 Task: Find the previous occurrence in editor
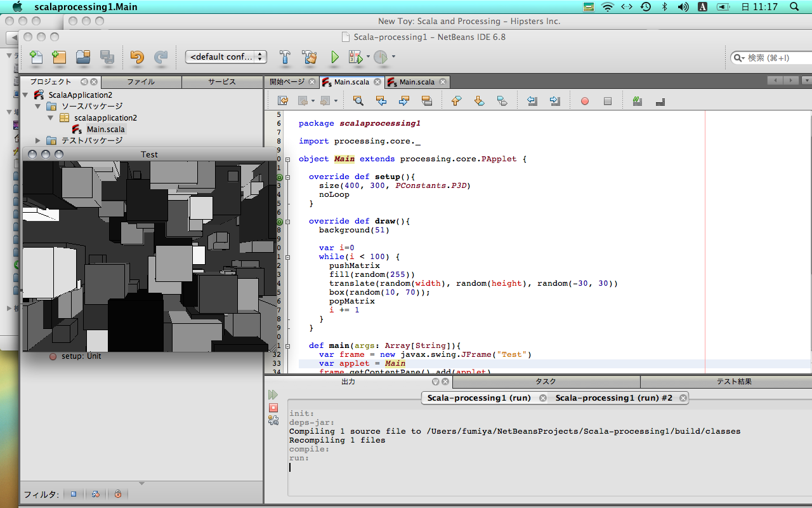click(x=381, y=101)
